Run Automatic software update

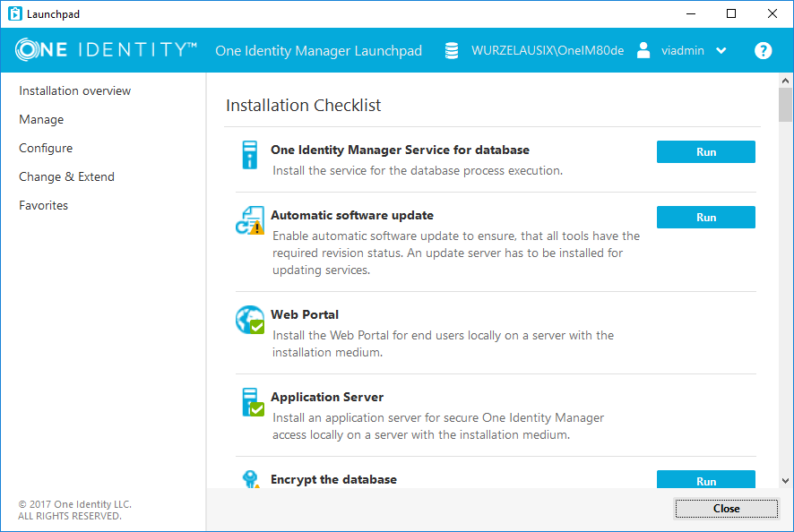[x=706, y=217]
